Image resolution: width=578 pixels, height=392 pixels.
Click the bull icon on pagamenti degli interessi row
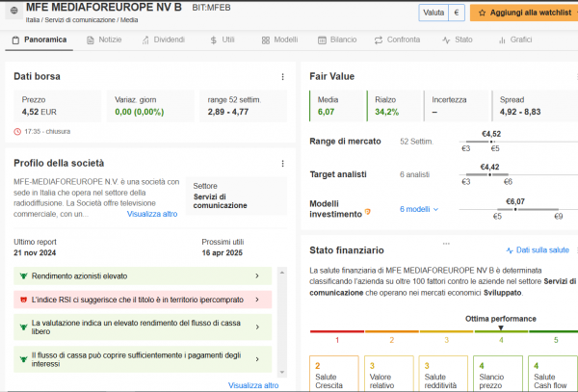[x=23, y=359]
